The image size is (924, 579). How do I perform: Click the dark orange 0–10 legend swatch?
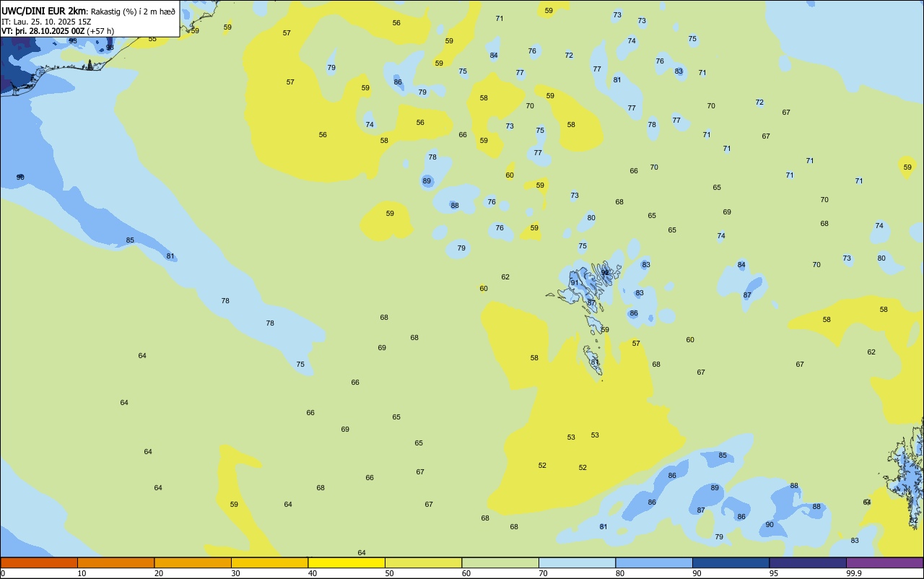pos(39,562)
